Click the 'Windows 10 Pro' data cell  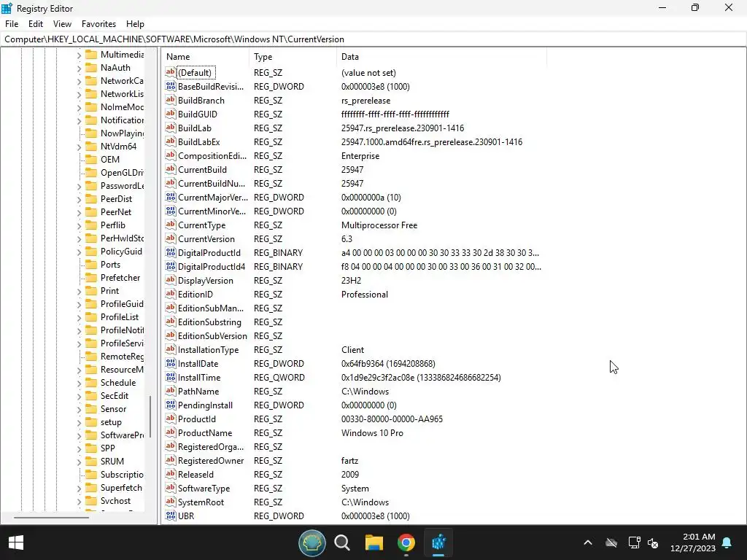372,433
